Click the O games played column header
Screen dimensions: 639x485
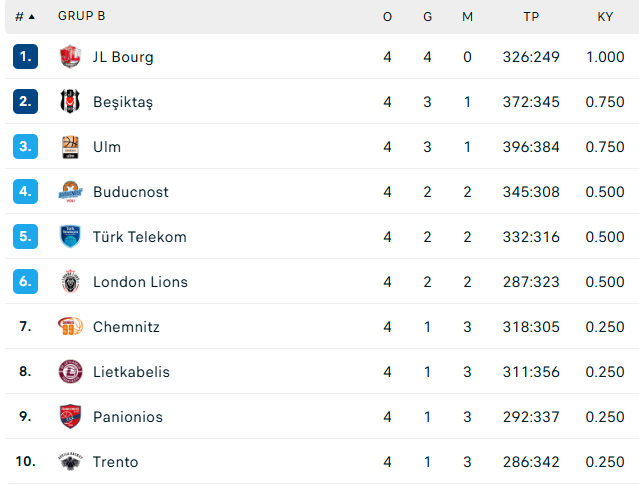click(x=387, y=17)
